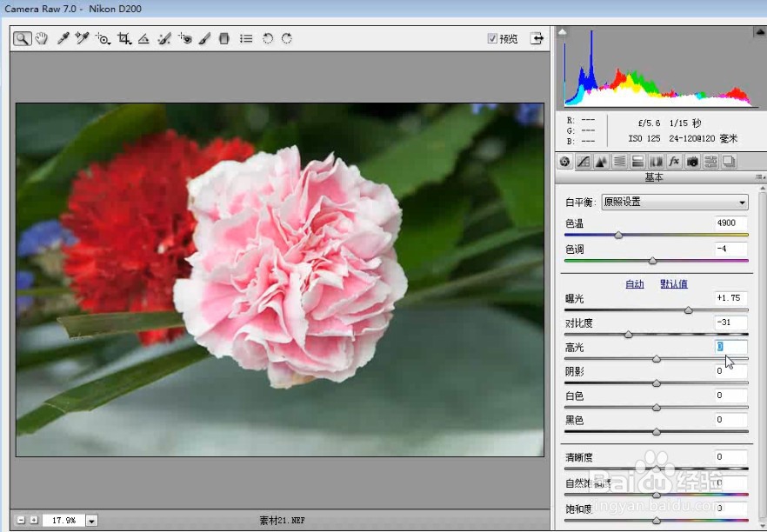Select the Crop tool
Viewport: 767px width, 532px height.
tap(124, 38)
